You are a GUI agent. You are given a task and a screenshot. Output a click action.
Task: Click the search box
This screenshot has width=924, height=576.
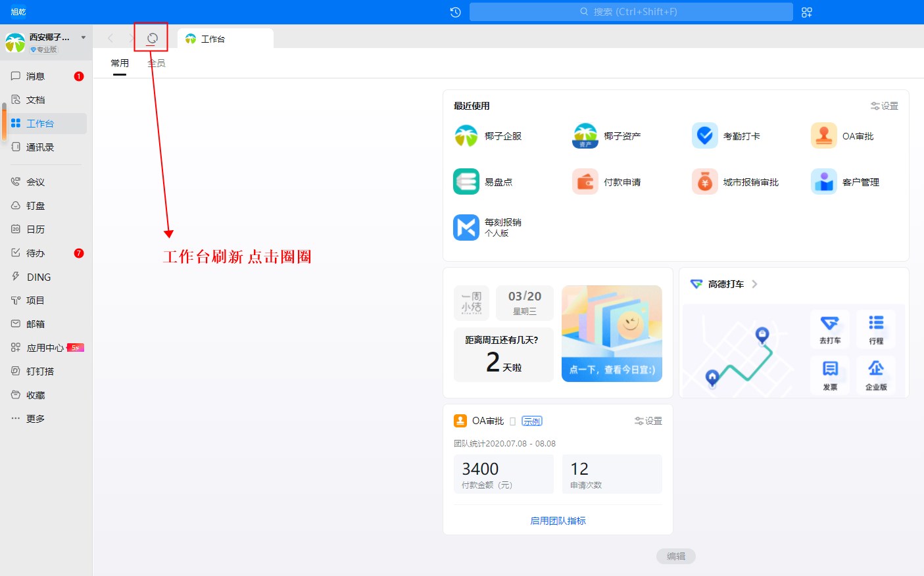pos(631,12)
